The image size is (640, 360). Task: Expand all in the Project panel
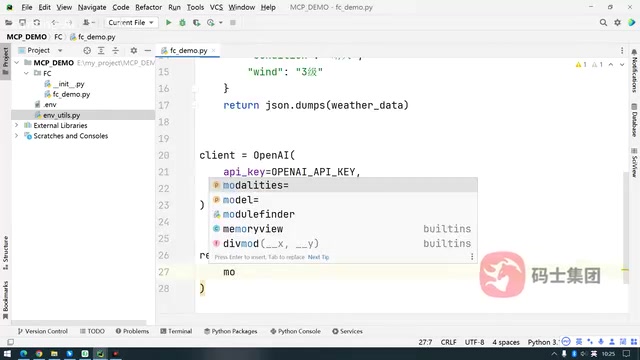(101, 51)
